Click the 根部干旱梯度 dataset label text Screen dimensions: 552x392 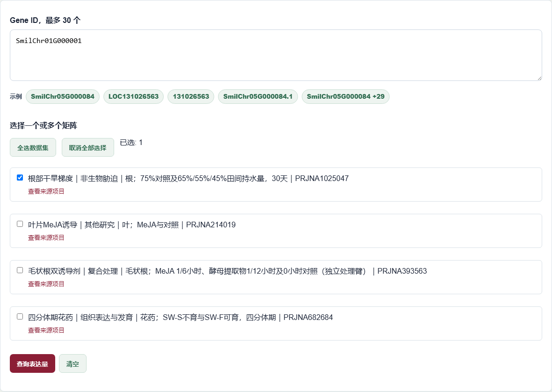[x=189, y=178]
